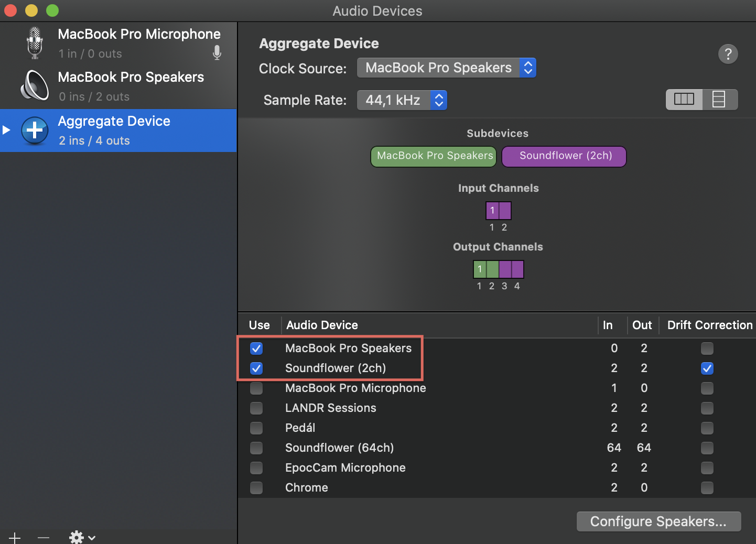The width and height of the screenshot is (756, 544).
Task: Collapse the Aggregate Device disclosure triangle
Action: click(6, 129)
